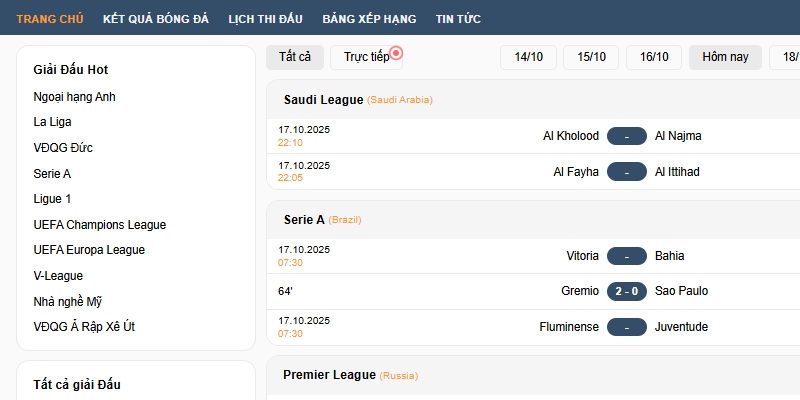Open the V-League link in sidebar
Image resolution: width=800 pixels, height=400 pixels.
click(58, 276)
